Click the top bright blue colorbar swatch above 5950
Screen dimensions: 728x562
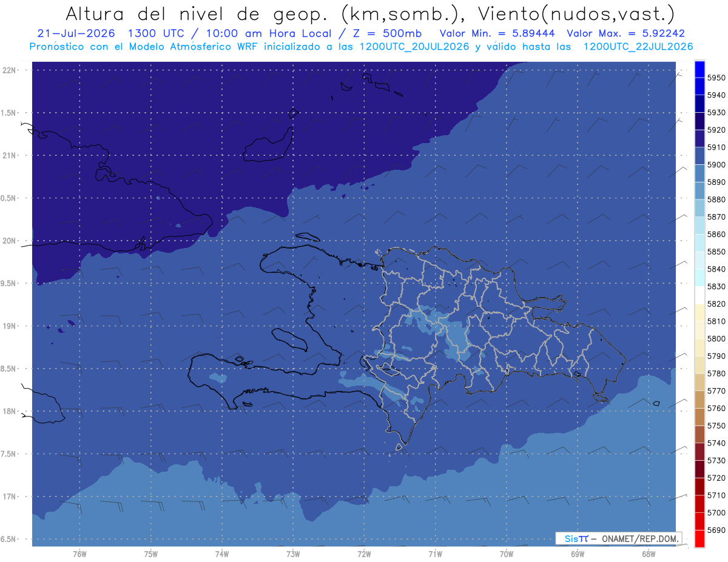pos(699,69)
